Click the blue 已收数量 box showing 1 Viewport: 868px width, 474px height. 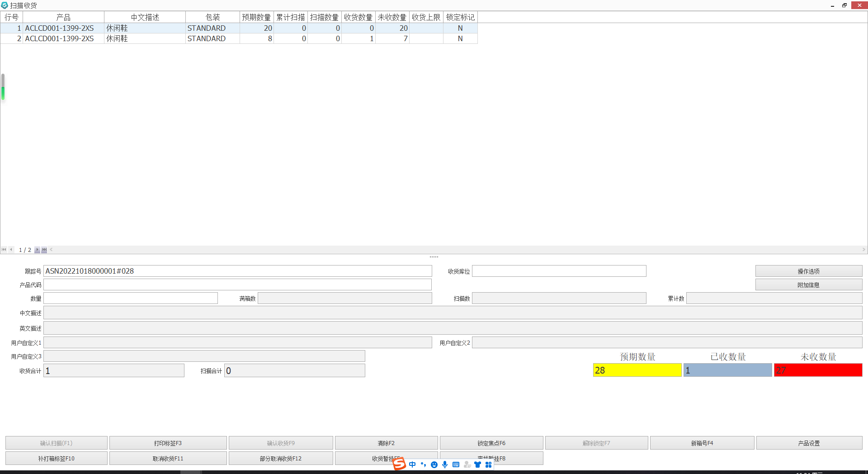(x=728, y=370)
